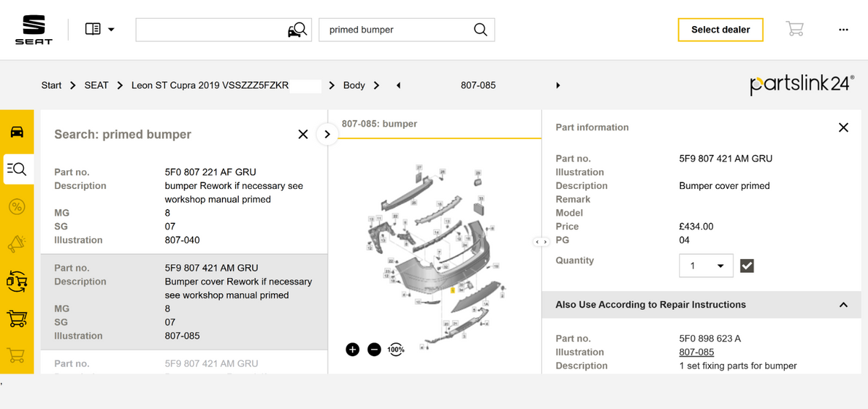Click the vehicle search car-magnifier icon
868x409 pixels.
(x=297, y=30)
